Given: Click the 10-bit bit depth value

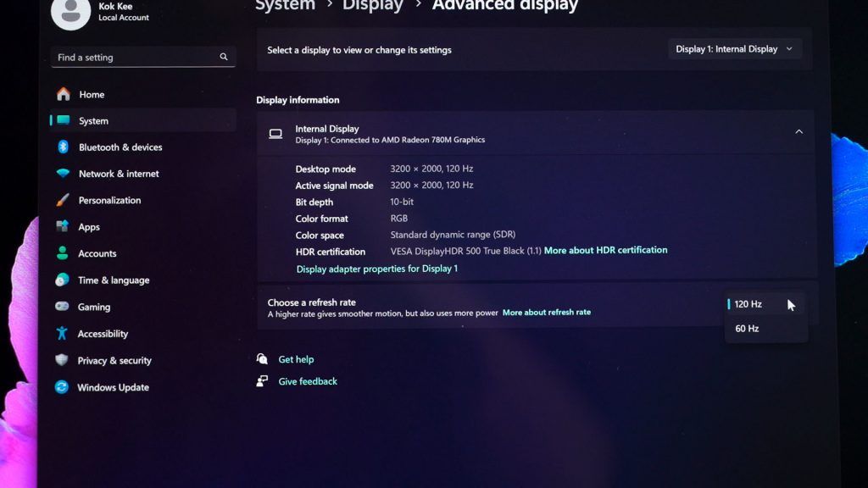Looking at the screenshot, I should coord(402,202).
